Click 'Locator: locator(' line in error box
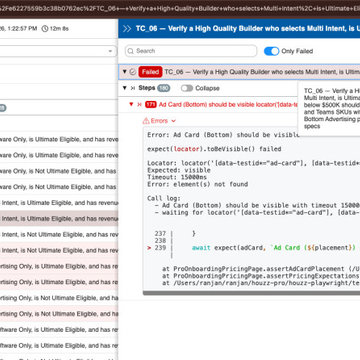 (253, 163)
